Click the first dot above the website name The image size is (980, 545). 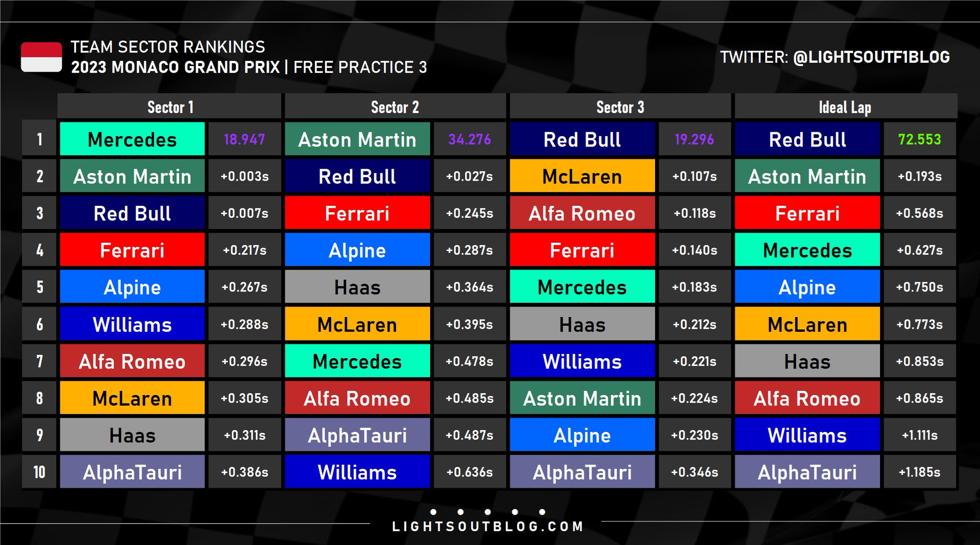[434, 512]
